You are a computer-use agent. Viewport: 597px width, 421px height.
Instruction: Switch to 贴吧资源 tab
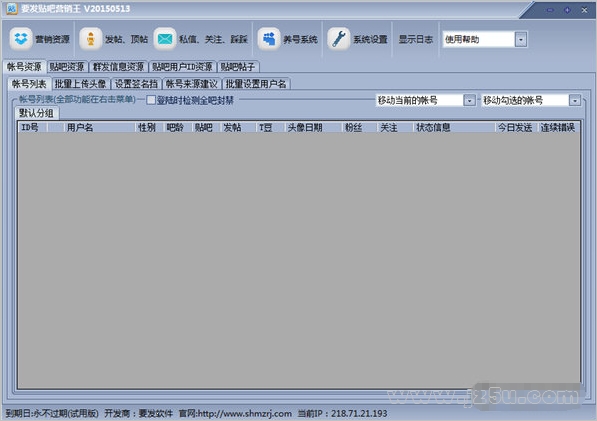[67, 67]
